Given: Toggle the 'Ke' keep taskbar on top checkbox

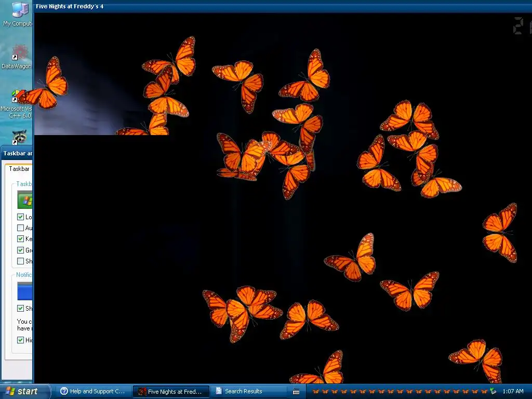Looking at the screenshot, I should (20, 239).
